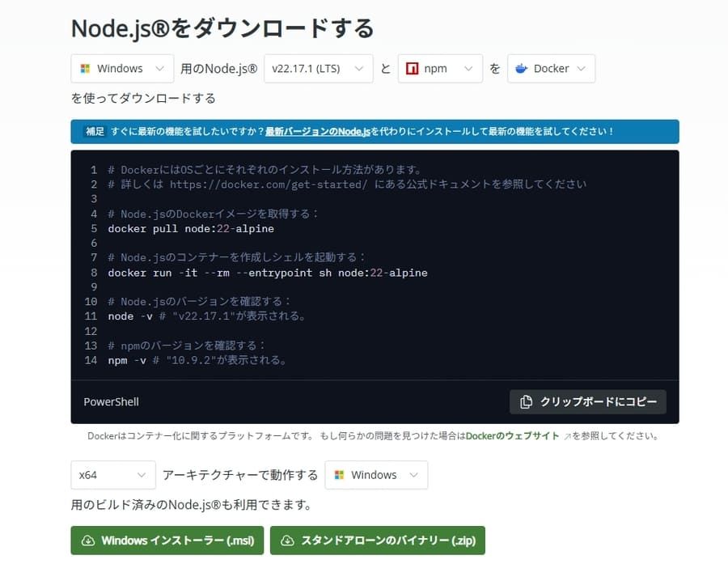
Task: Open the 最新バージョンのNode.js link
Action: [318, 131]
